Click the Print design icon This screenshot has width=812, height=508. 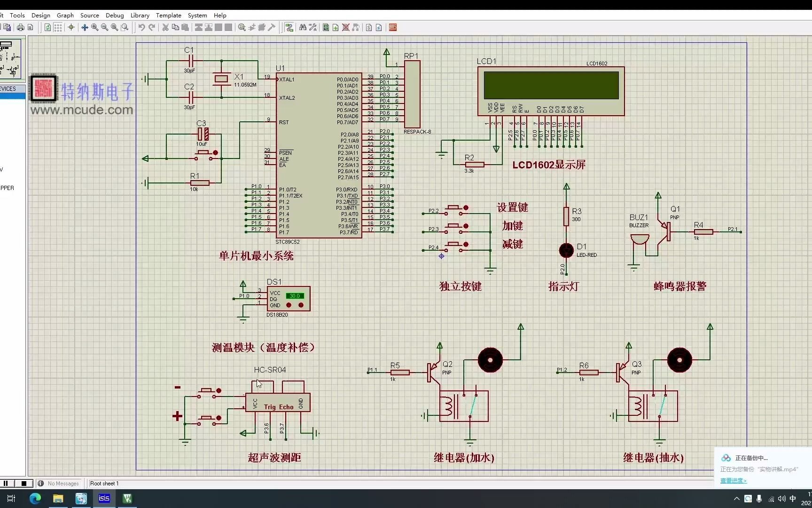[x=21, y=27]
